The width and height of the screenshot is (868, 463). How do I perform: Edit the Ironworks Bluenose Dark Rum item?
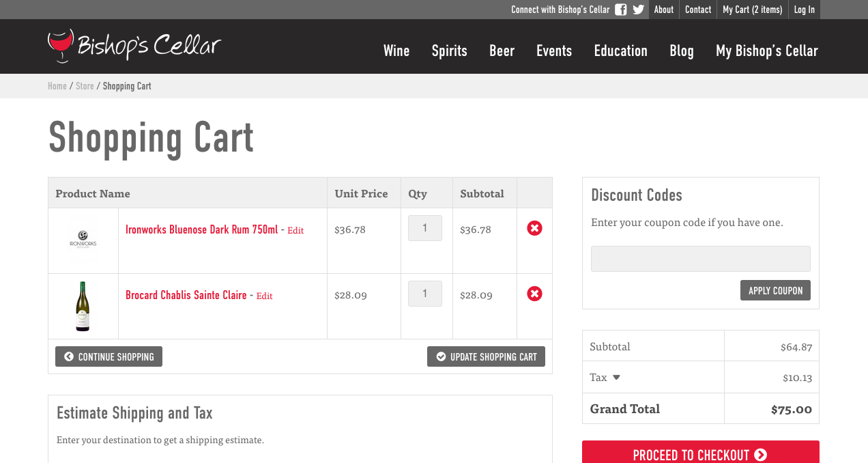295,230
